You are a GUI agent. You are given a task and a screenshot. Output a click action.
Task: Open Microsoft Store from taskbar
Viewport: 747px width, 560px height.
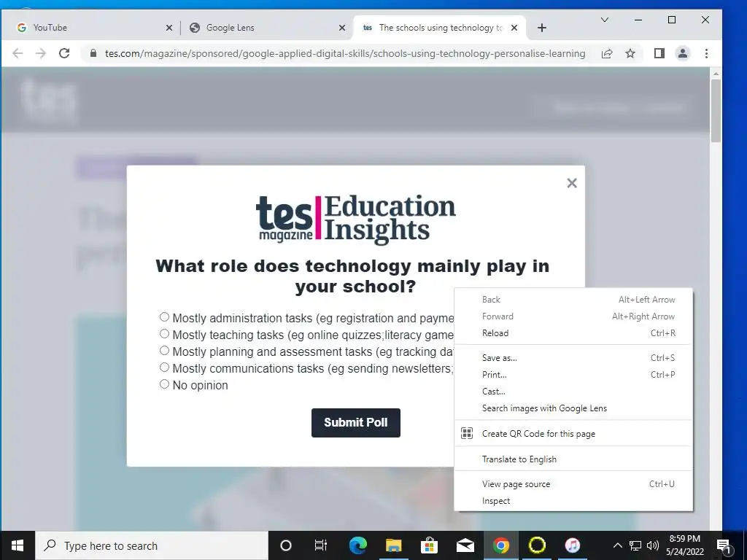tap(429, 545)
